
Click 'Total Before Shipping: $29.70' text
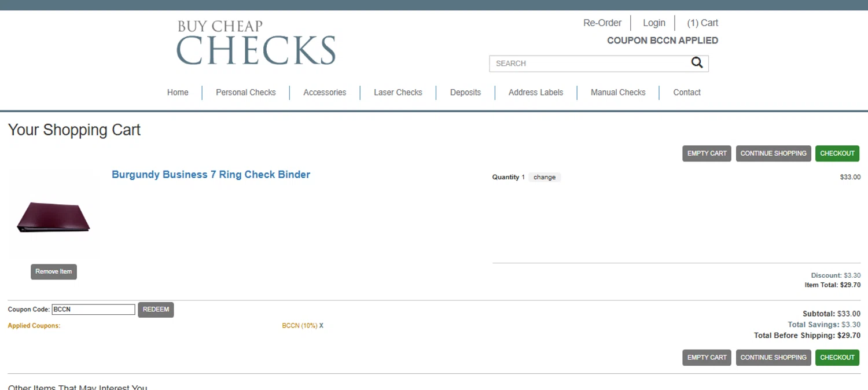tap(807, 336)
